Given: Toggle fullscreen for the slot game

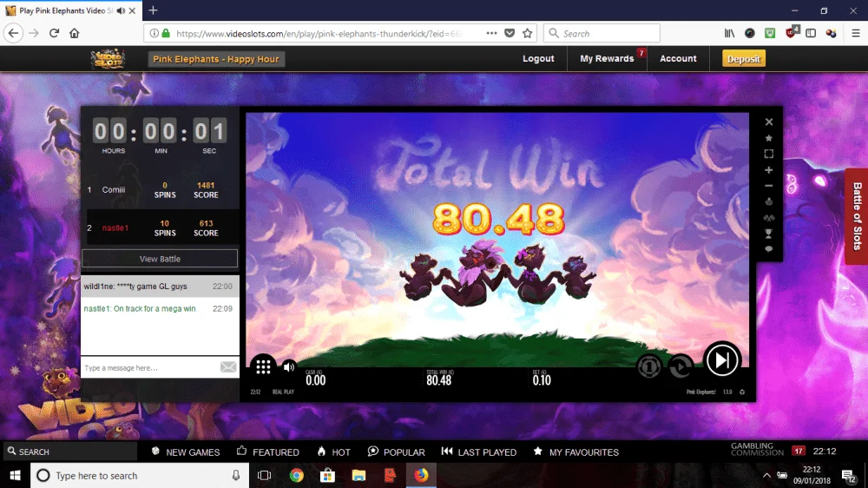Looking at the screenshot, I should pyautogui.click(x=769, y=154).
